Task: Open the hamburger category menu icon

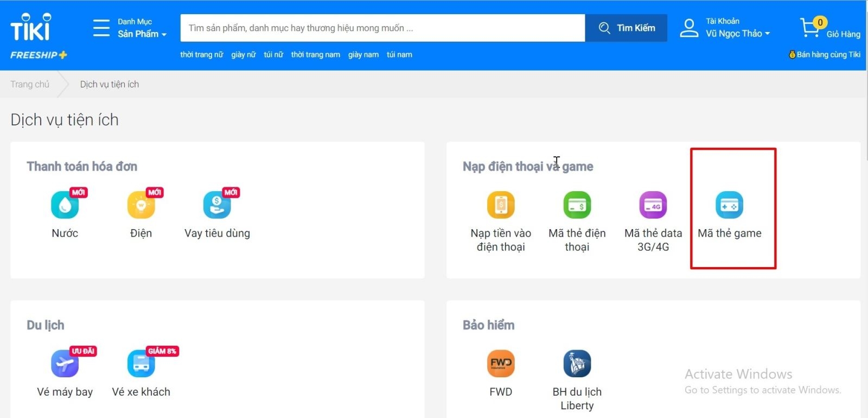Action: point(101,28)
